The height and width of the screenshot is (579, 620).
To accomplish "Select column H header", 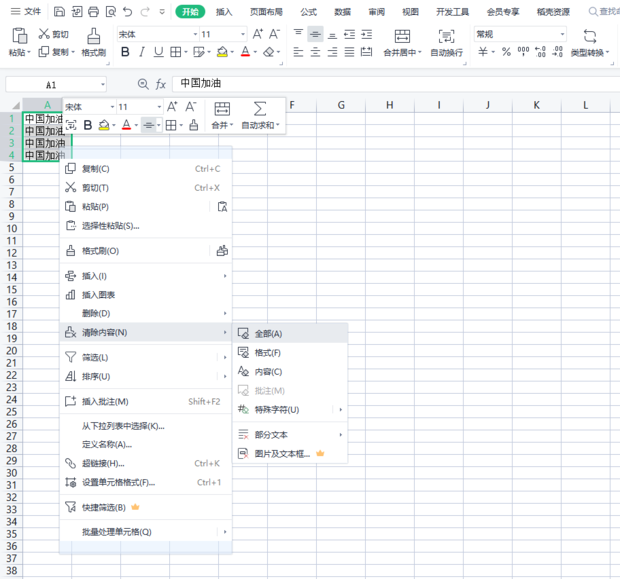I will [x=390, y=105].
